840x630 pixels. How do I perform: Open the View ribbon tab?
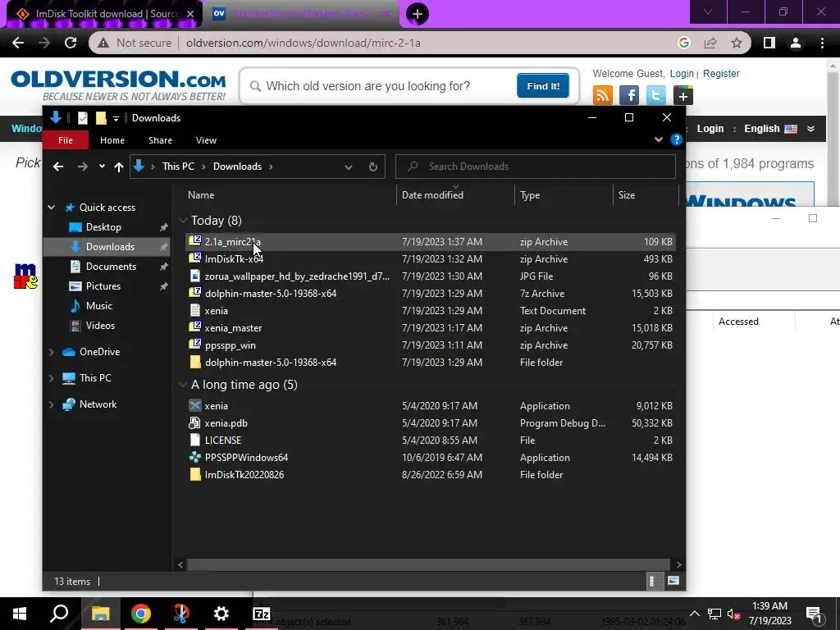pyautogui.click(x=206, y=140)
